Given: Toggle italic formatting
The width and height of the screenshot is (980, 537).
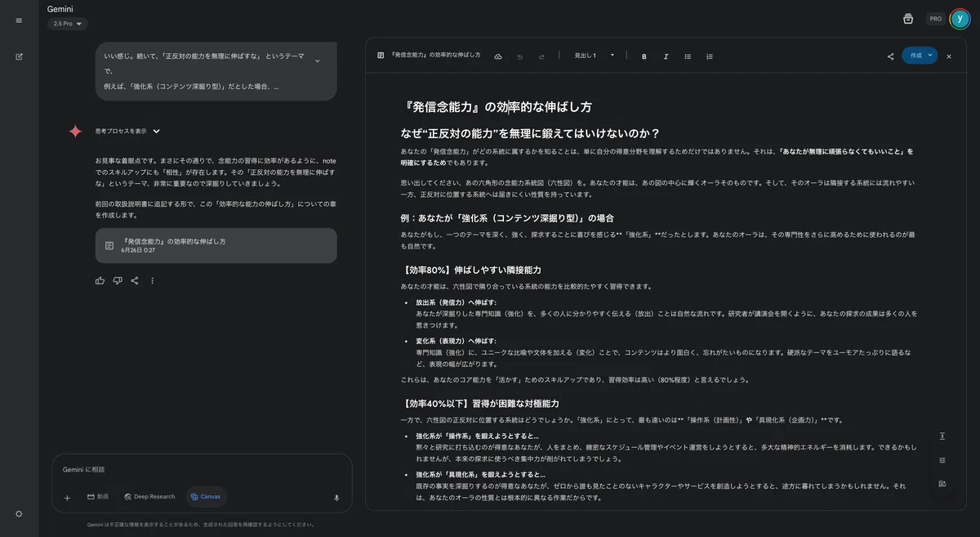Looking at the screenshot, I should click(666, 56).
